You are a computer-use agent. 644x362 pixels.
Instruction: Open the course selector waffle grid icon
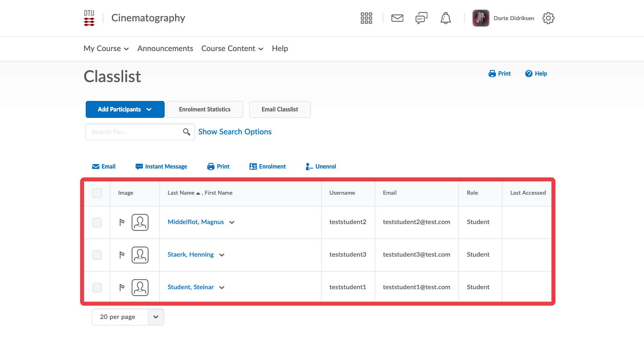(x=366, y=18)
